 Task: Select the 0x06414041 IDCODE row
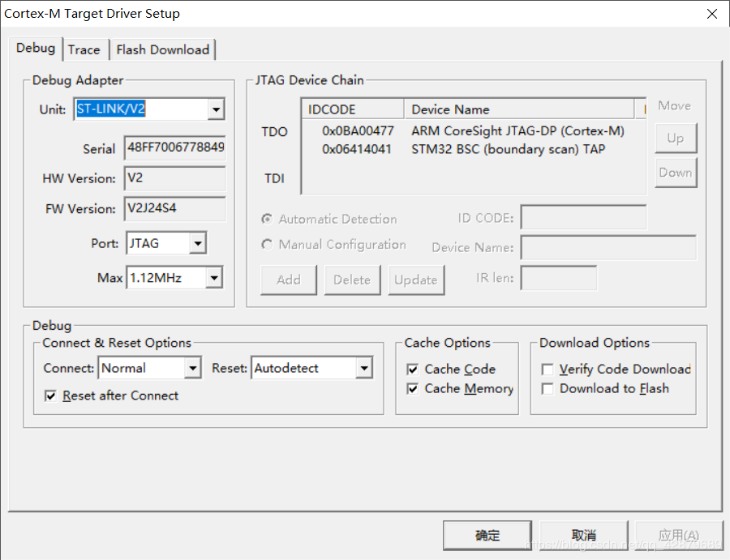tap(357, 149)
